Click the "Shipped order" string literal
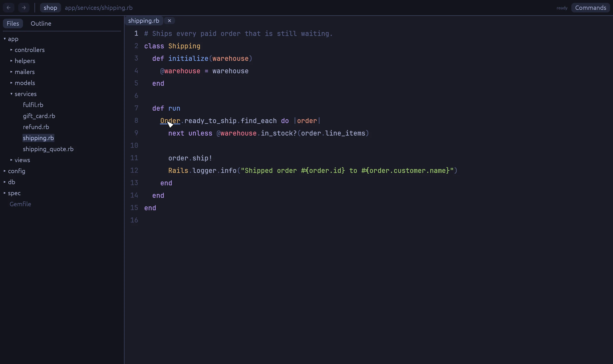Image resolution: width=613 pixels, height=364 pixels. pyautogui.click(x=347, y=171)
